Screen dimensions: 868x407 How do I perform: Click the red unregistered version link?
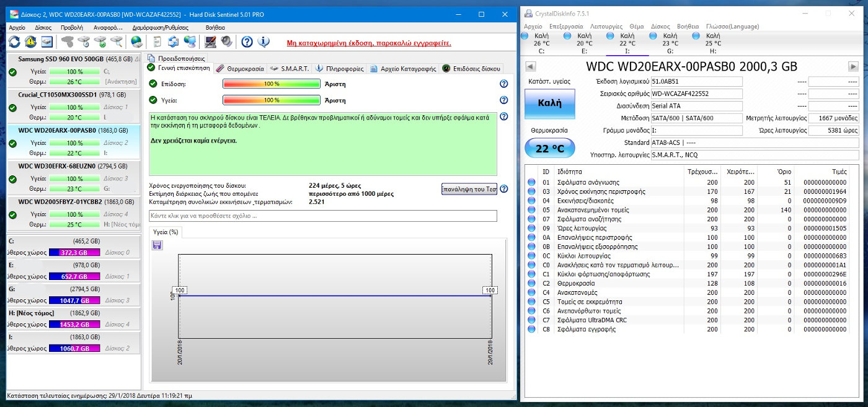point(369,43)
